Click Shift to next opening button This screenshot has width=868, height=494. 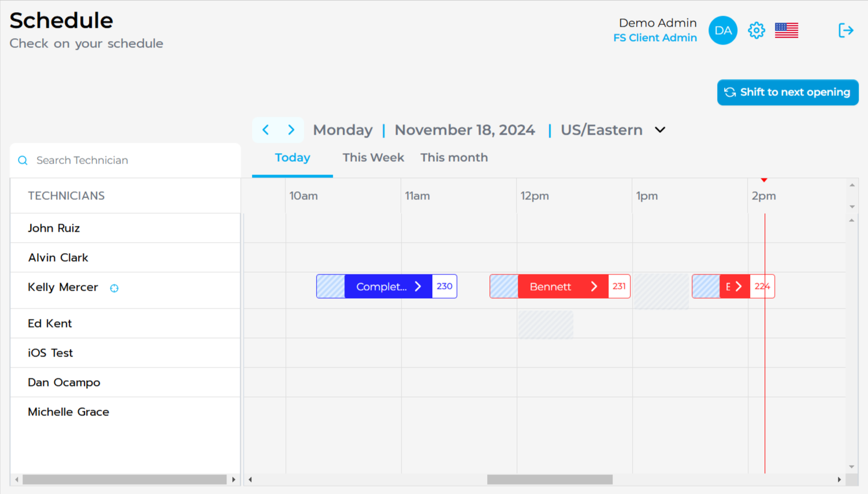pyautogui.click(x=788, y=92)
